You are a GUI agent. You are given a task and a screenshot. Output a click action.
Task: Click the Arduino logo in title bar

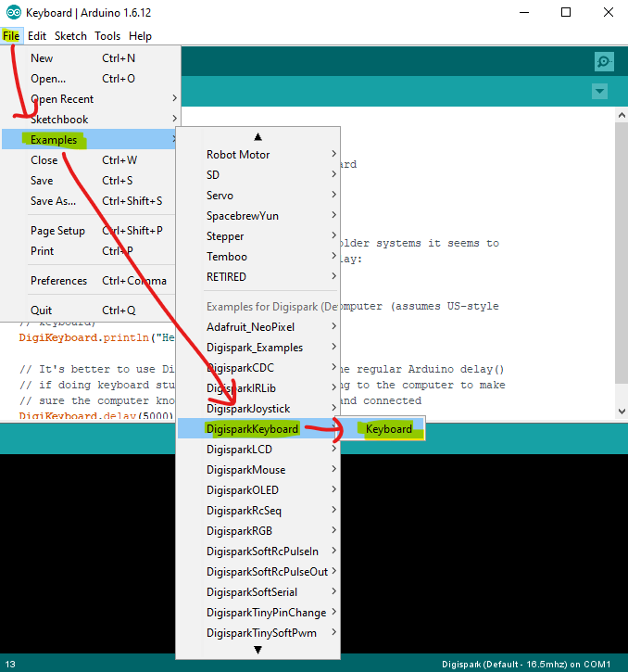pos(13,12)
